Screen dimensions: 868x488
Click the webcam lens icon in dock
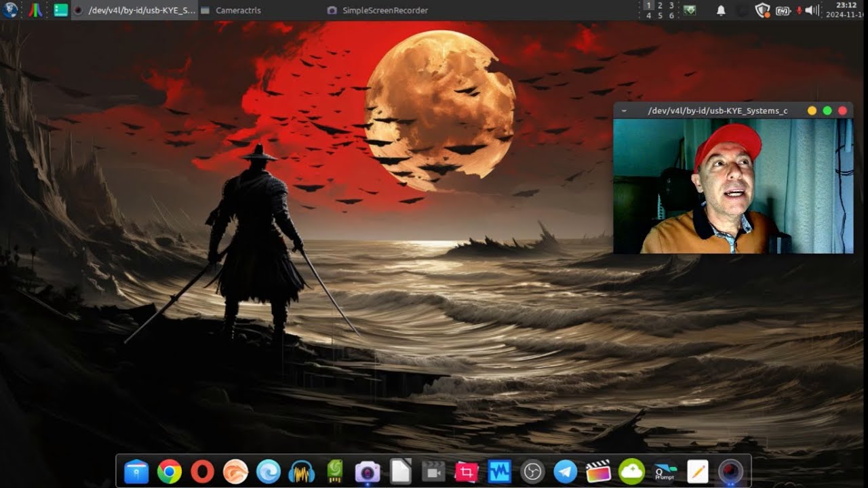[731, 471]
